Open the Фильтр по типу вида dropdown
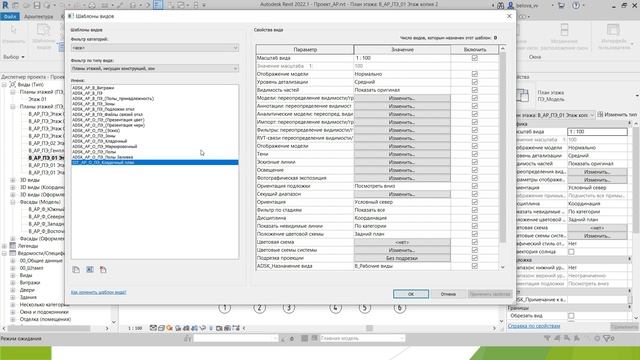 155,69
